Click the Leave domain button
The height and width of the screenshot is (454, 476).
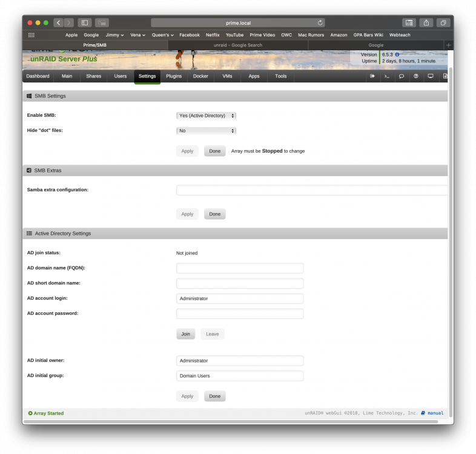pos(212,334)
